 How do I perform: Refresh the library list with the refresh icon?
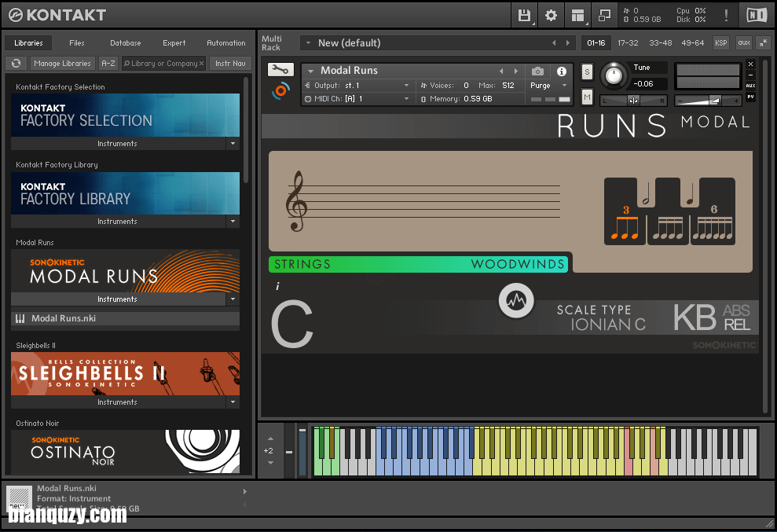coord(16,64)
